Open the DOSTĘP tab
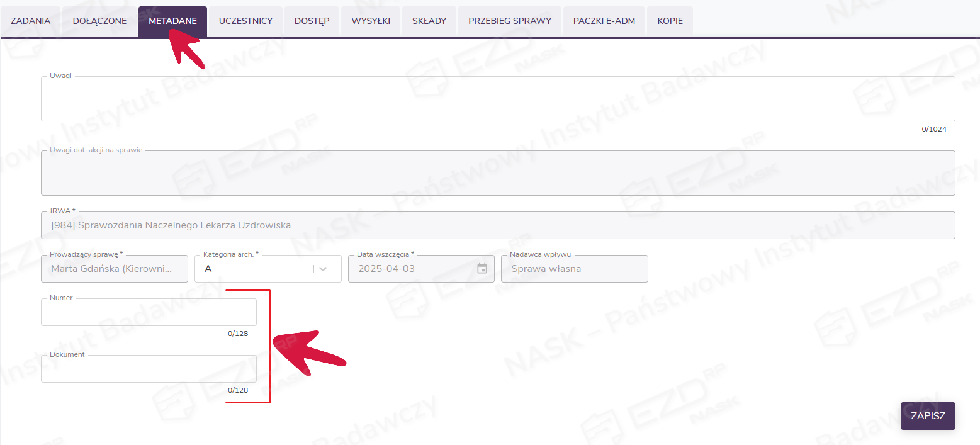The image size is (980, 445). click(312, 21)
